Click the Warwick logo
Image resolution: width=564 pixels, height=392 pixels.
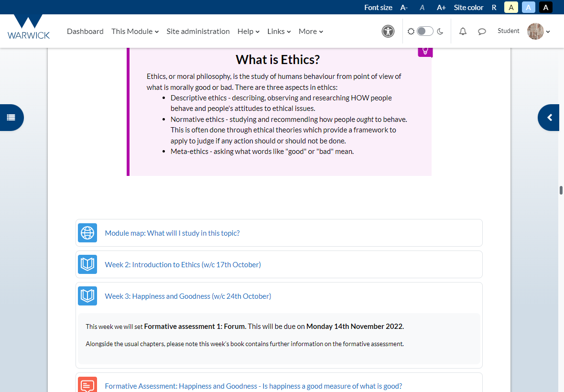(29, 27)
